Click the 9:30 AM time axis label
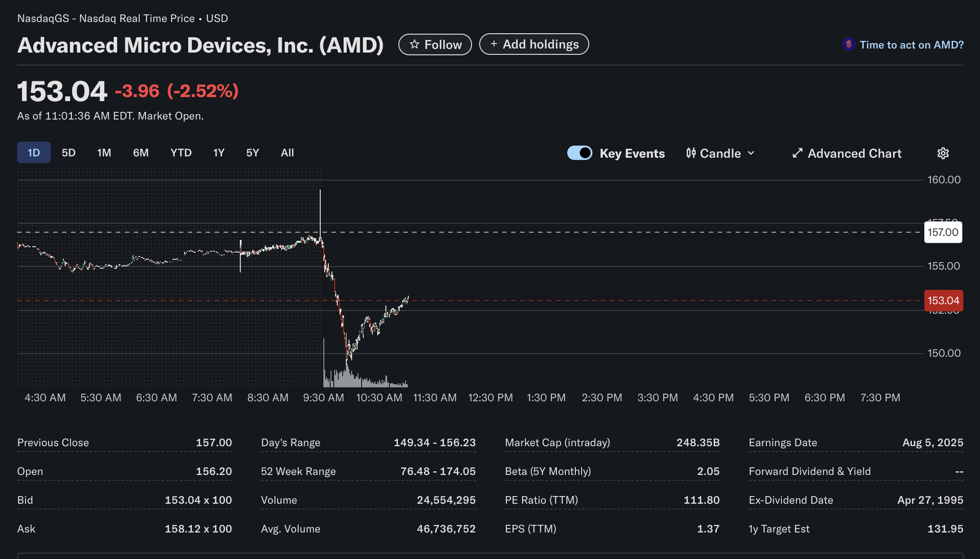 pos(323,398)
